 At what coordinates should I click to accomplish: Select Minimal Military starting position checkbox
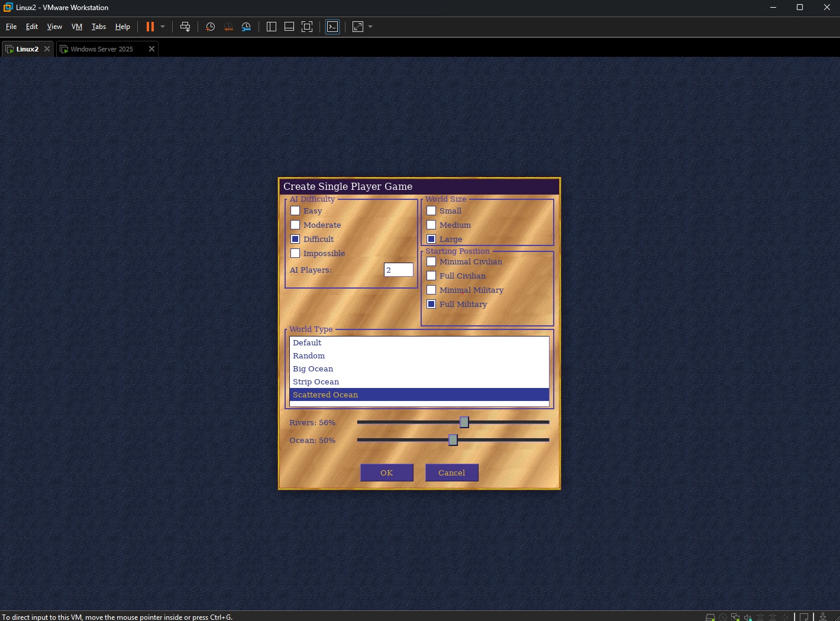coord(431,290)
